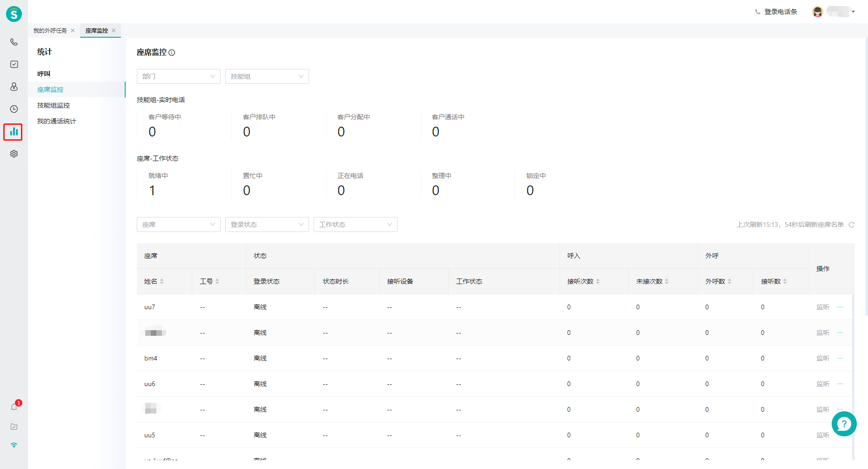868x469 pixels.
Task: Open more actions for uu6 row
Action: 840,384
